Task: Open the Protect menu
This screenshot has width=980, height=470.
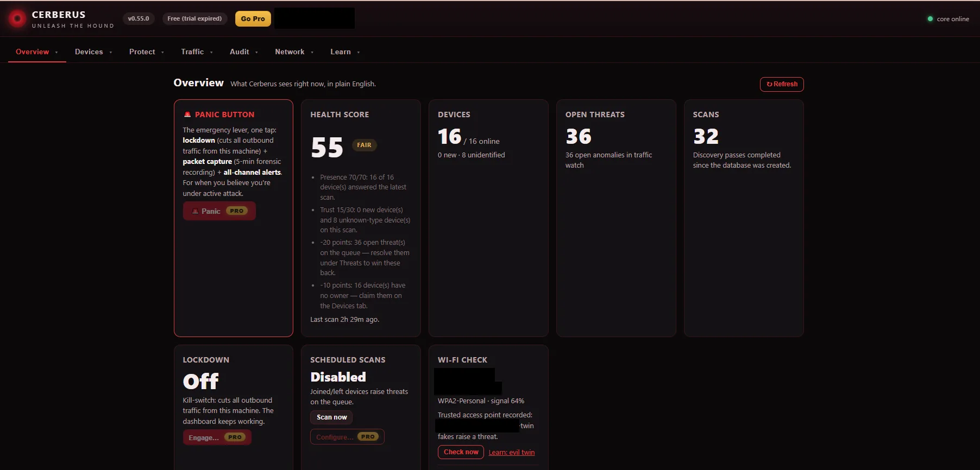Action: click(142, 52)
